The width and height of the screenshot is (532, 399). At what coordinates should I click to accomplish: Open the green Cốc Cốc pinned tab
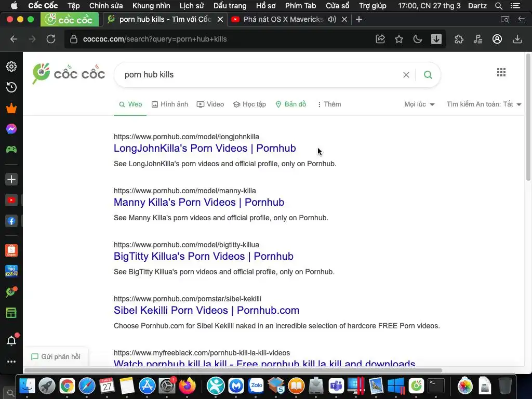coord(70,19)
